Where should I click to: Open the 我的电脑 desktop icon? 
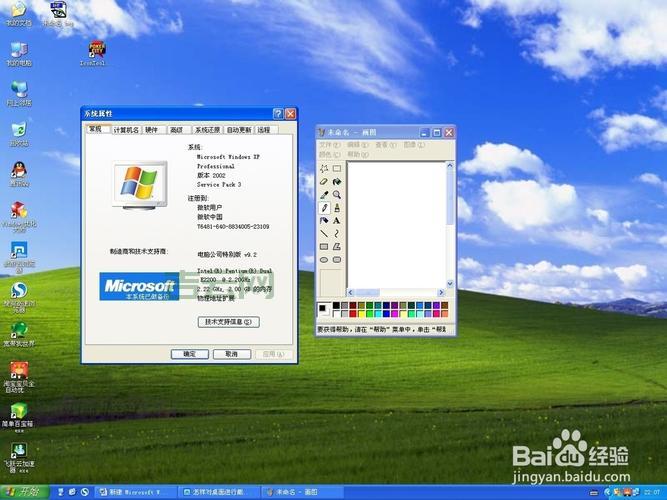click(x=19, y=48)
